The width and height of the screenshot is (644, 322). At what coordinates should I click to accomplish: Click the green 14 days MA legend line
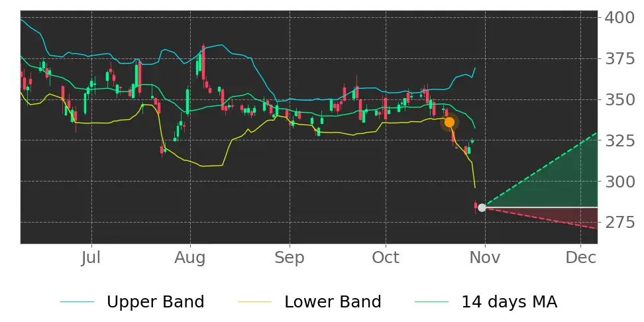pos(432,302)
